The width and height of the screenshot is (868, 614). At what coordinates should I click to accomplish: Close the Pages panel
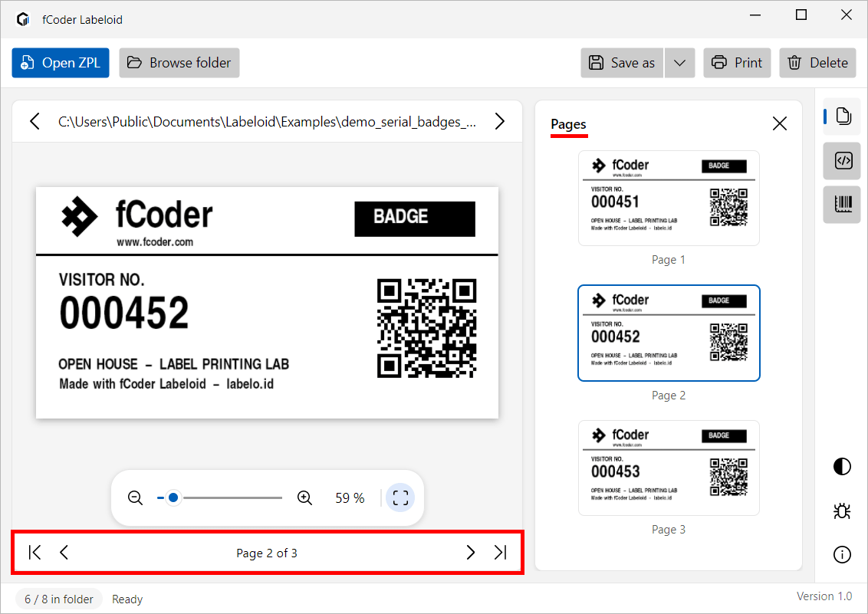click(779, 123)
